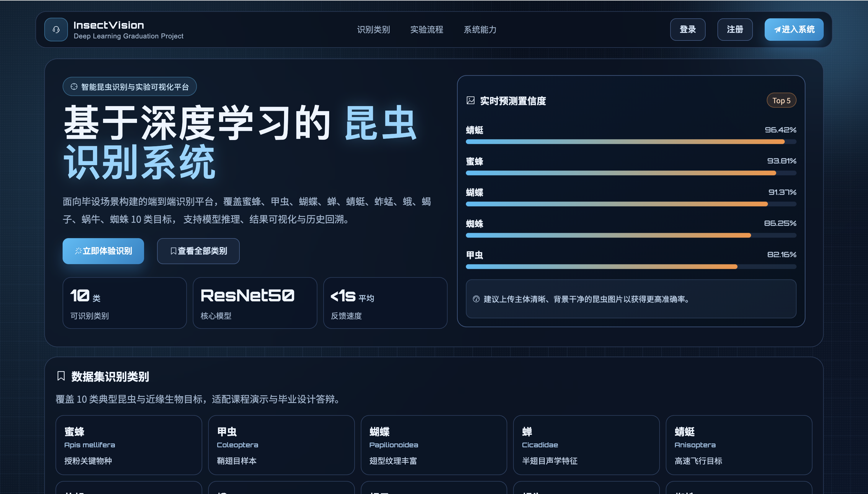Click 翅型纹理丰富 text in 蝴蝶 card
The width and height of the screenshot is (868, 494).
tap(393, 461)
